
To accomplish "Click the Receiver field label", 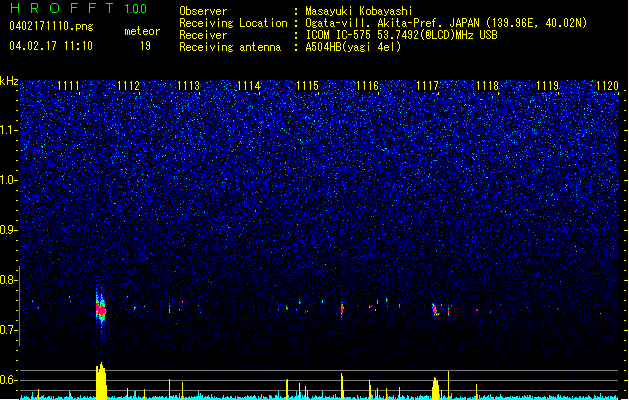I will pyautogui.click(x=203, y=35).
